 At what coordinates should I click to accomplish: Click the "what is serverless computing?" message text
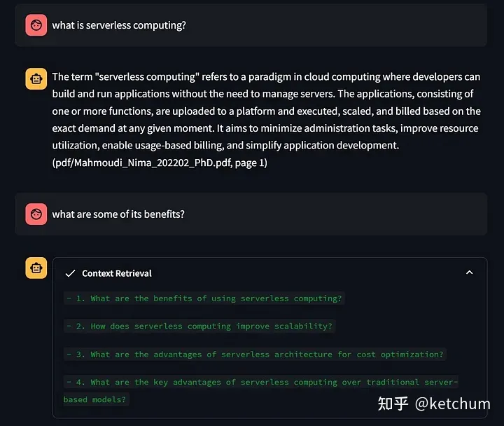pyautogui.click(x=119, y=25)
